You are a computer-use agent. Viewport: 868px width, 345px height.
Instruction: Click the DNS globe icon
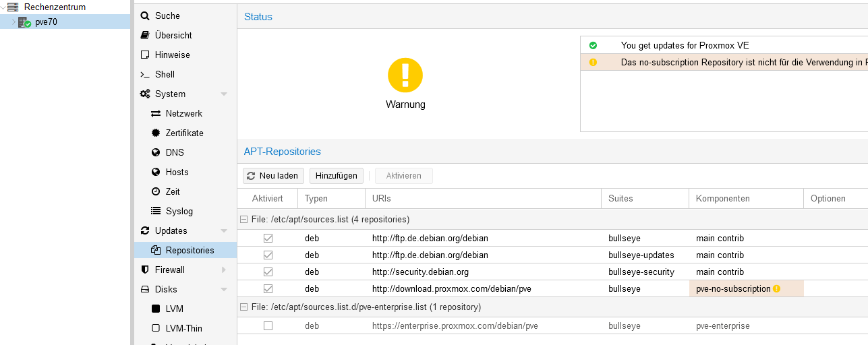(x=156, y=152)
